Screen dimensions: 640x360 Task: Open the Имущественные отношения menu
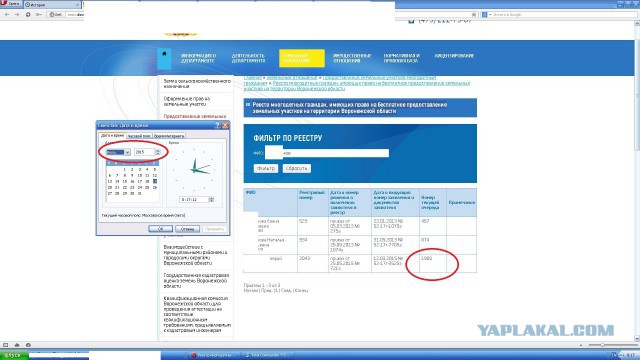[x=351, y=58]
